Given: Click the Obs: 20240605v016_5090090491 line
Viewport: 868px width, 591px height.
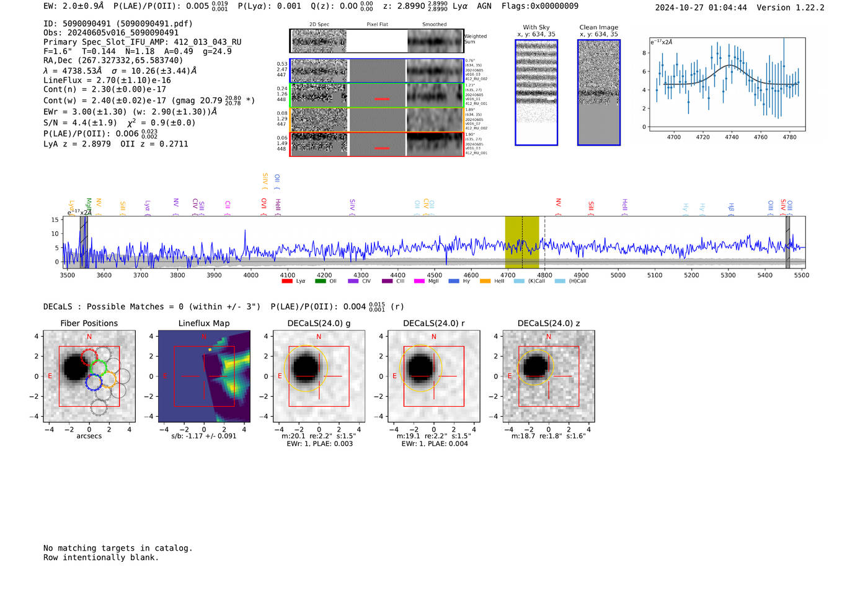Looking at the screenshot, I should coord(111,33).
